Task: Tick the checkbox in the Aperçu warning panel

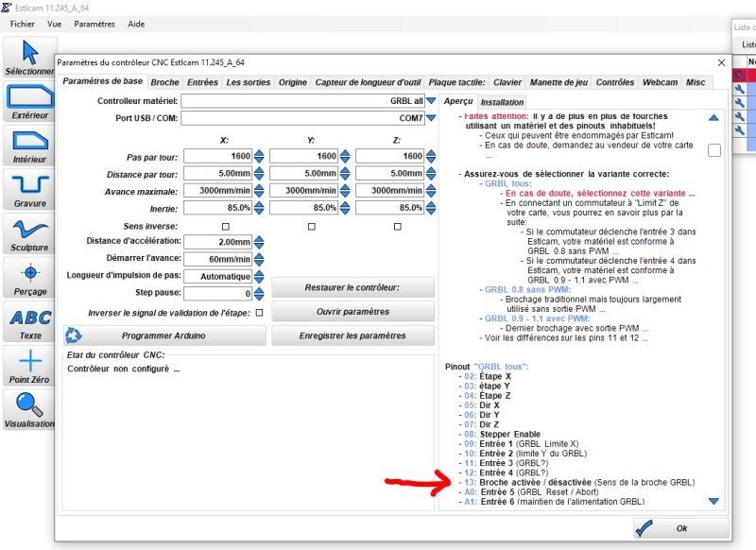Action: (714, 150)
